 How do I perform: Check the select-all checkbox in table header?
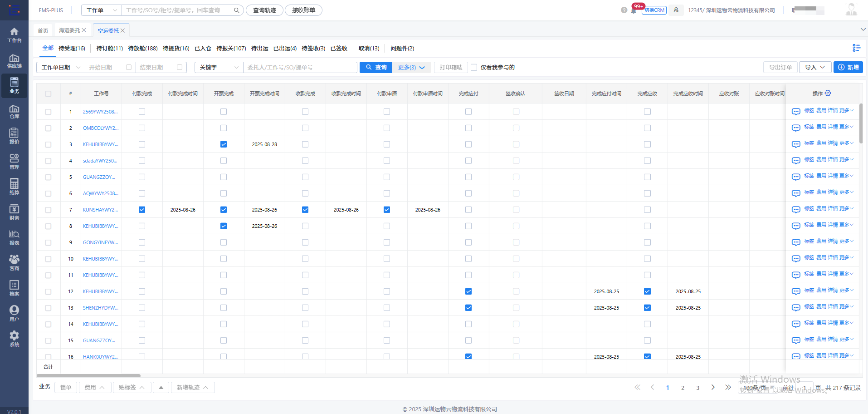click(x=48, y=93)
